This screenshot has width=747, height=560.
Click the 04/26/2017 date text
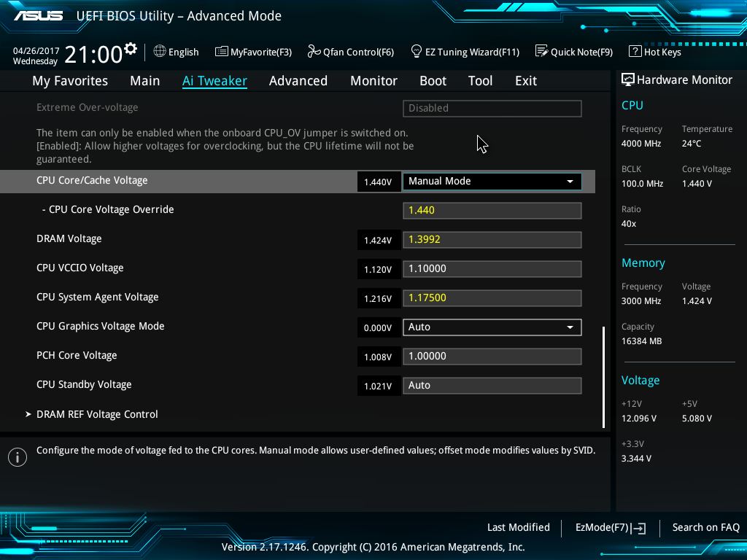(x=36, y=50)
